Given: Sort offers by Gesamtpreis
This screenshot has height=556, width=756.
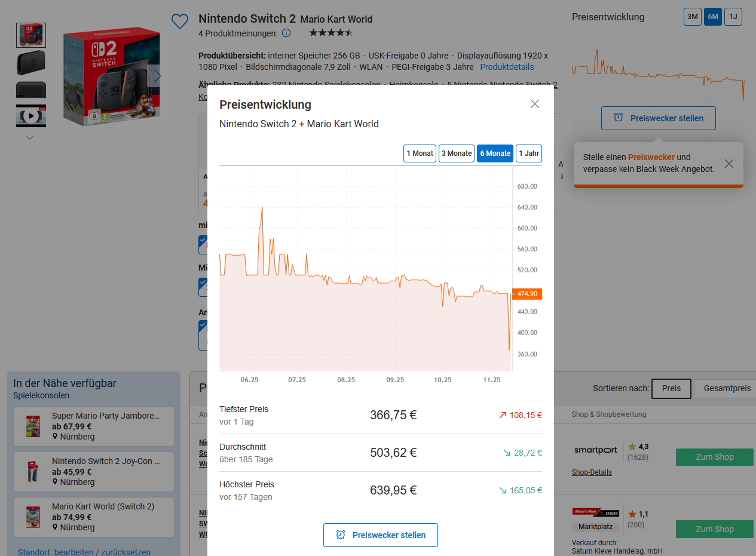Looking at the screenshot, I should click(726, 388).
